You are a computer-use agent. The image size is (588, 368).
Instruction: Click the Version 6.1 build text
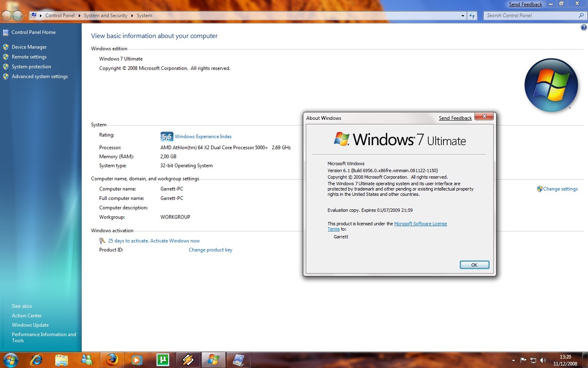383,171
